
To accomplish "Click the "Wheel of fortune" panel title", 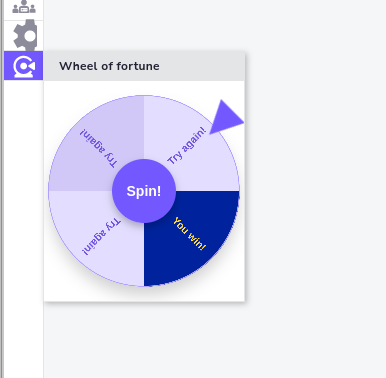I will pos(109,66).
